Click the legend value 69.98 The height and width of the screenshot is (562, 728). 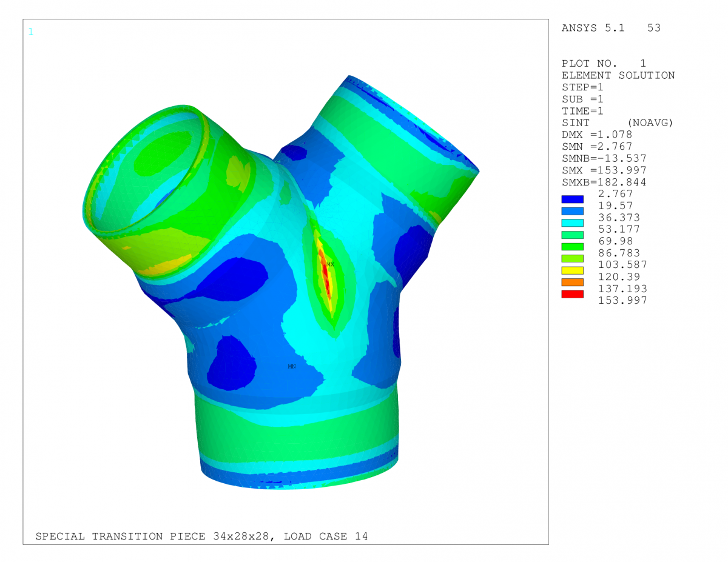point(616,241)
